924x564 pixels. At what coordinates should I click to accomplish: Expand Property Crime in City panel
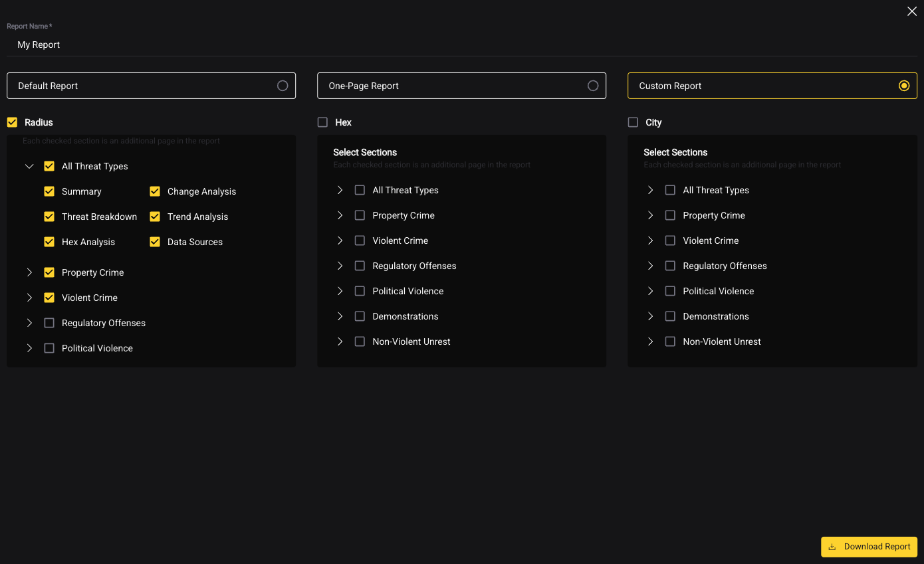click(x=650, y=215)
